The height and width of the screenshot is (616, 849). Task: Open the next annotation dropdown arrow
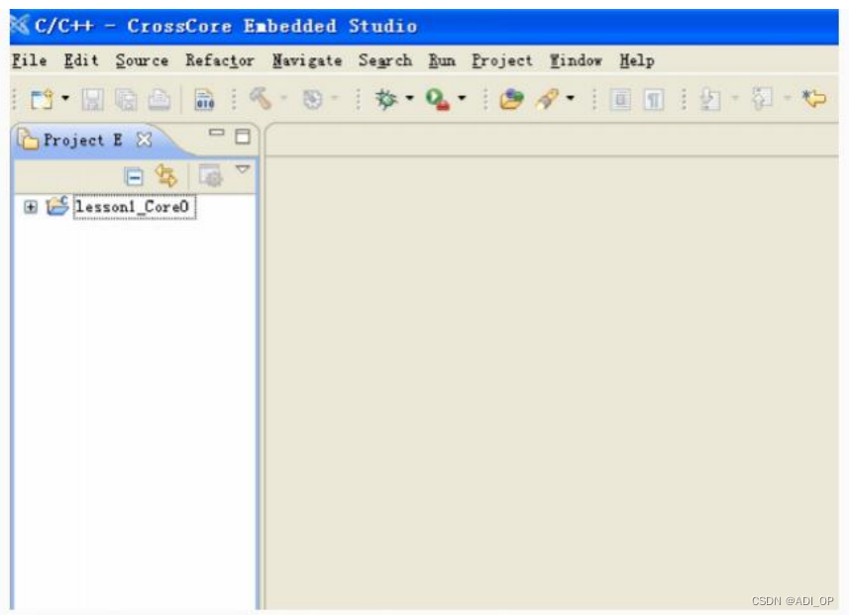click(x=735, y=98)
